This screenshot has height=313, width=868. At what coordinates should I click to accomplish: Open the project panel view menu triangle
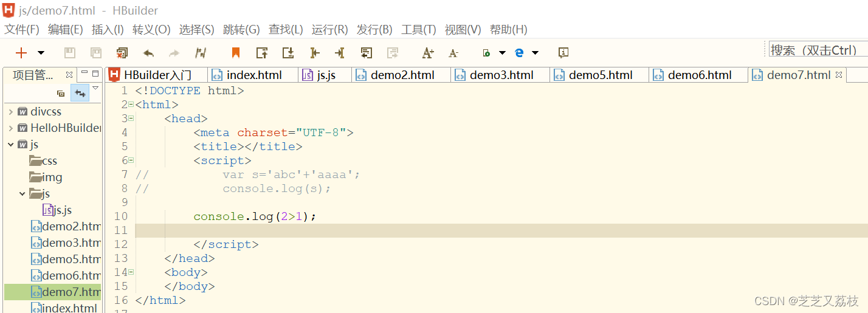(95, 89)
